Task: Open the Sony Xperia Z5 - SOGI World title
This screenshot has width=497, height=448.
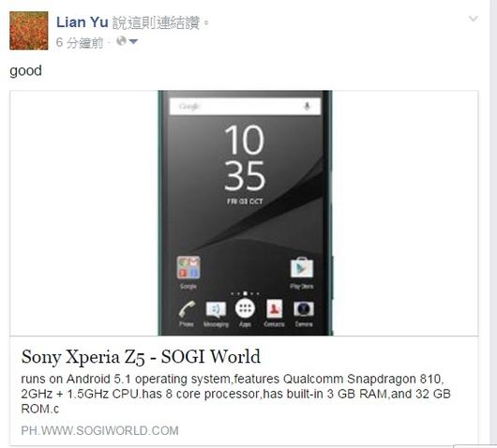Action: (x=141, y=356)
